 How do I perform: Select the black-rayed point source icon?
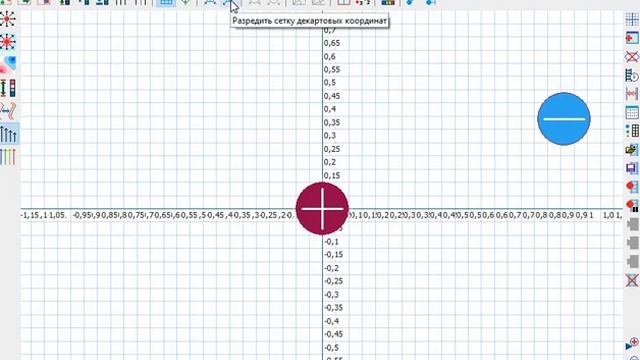[x=8, y=18]
